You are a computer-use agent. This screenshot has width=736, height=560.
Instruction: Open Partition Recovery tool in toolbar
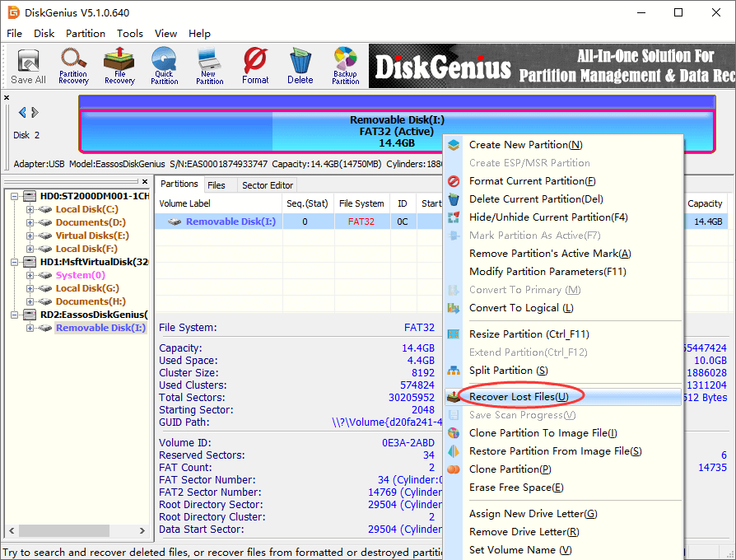pos(73,66)
